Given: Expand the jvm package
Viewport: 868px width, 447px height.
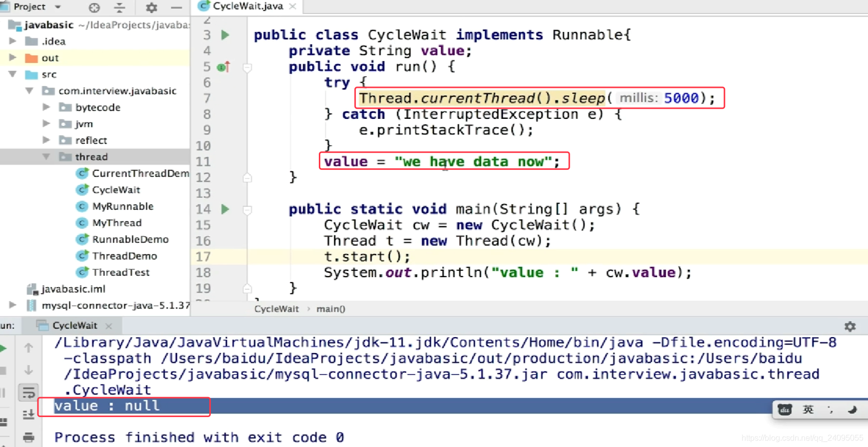Looking at the screenshot, I should click(x=46, y=123).
